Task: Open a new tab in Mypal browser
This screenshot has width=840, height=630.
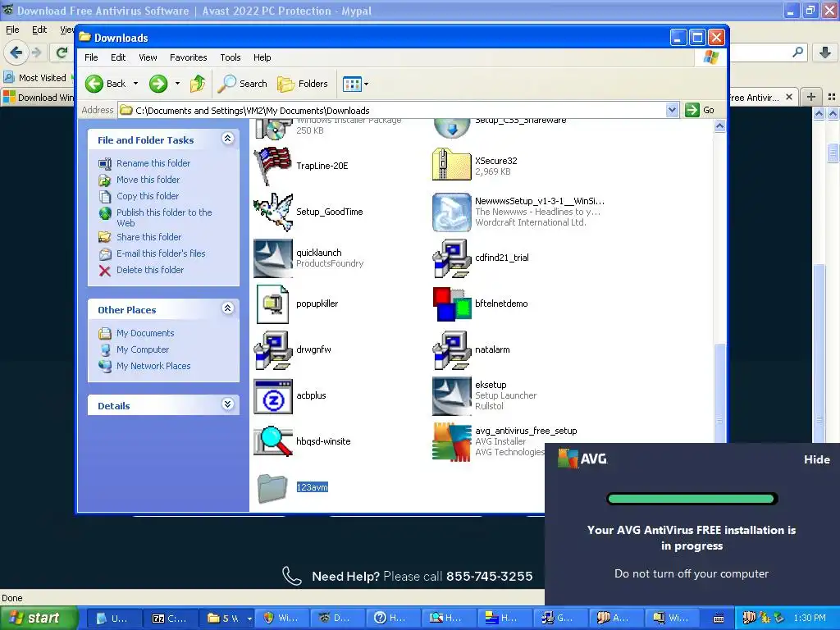Action: (x=811, y=97)
